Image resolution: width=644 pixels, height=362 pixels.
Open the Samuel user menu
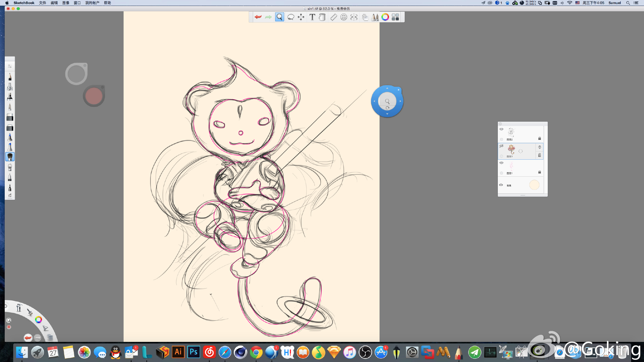click(614, 3)
